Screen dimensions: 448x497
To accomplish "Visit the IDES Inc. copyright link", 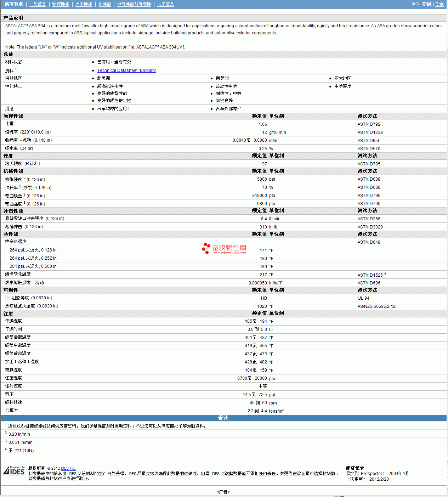I will 68,468.
